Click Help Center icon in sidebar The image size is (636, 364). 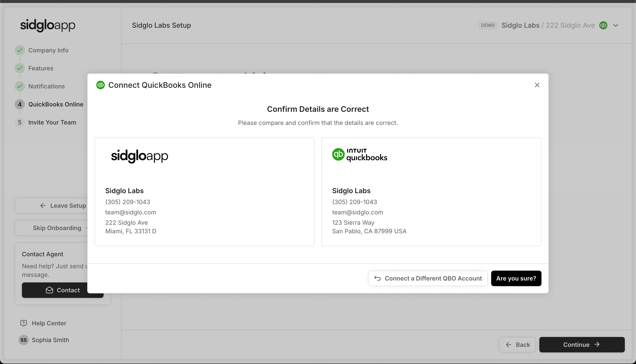tap(23, 323)
